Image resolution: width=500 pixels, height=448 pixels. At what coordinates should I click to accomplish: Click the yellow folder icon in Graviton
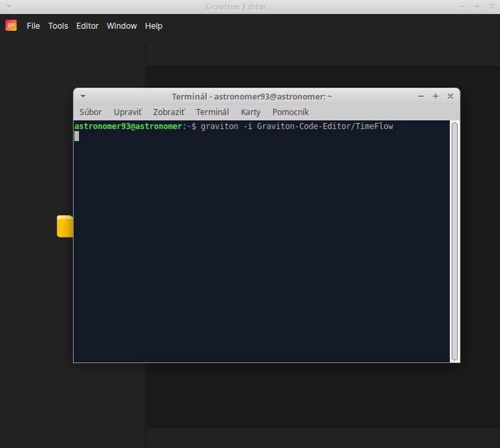[x=65, y=226]
